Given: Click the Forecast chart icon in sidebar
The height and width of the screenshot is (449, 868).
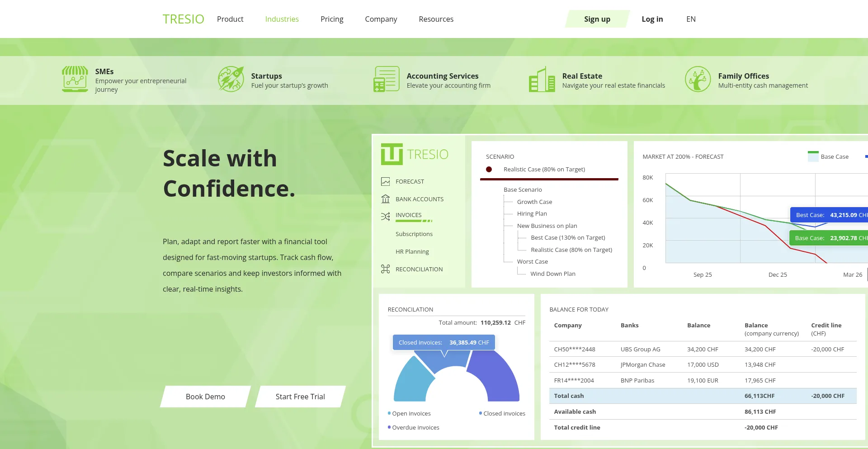Looking at the screenshot, I should pos(386,182).
